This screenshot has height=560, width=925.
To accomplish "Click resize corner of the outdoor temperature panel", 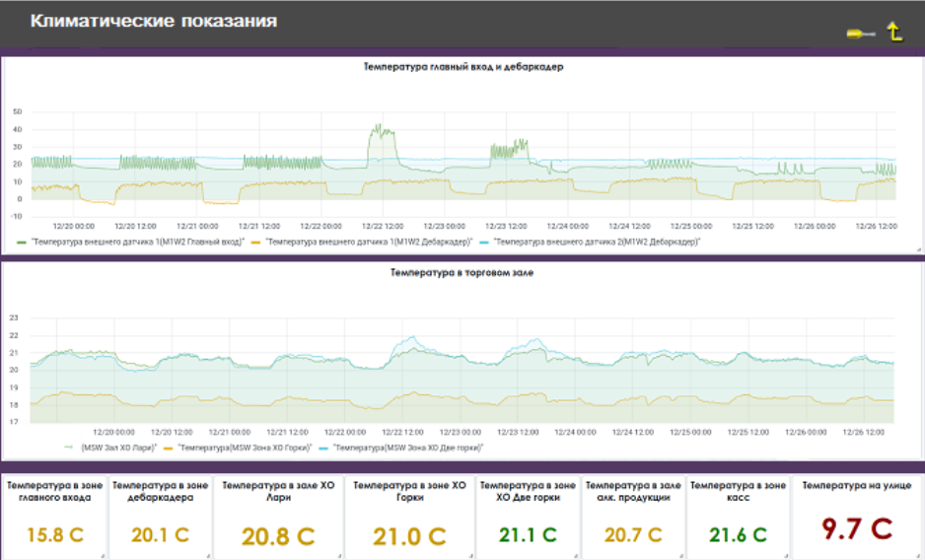I will point(918,556).
